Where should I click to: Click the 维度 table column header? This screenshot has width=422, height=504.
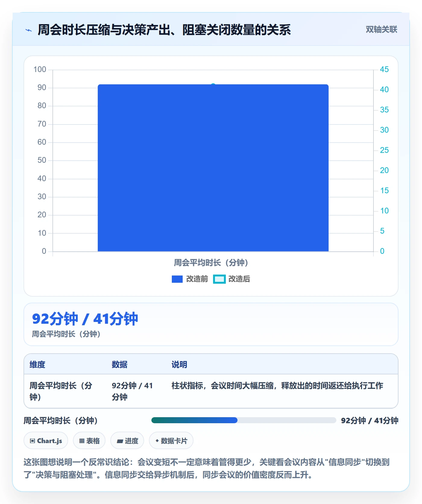(37, 364)
